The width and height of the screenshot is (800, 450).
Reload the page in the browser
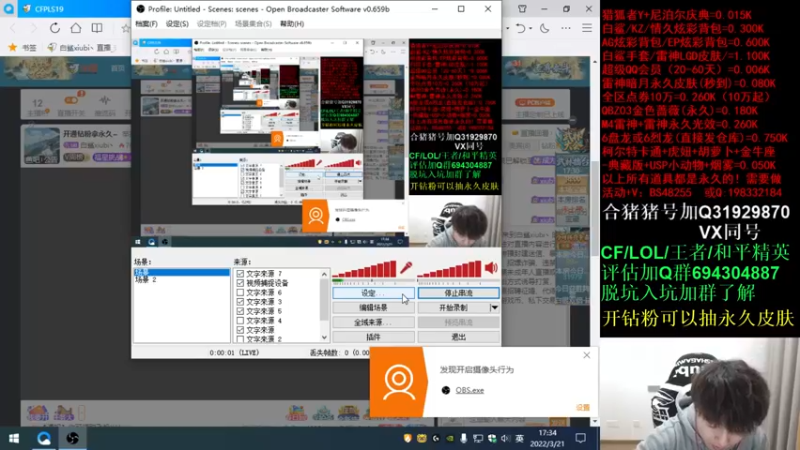click(x=55, y=28)
